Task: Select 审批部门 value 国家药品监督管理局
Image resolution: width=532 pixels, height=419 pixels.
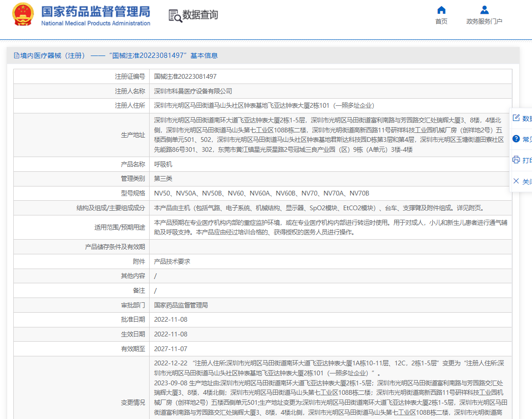Action: pos(181,306)
